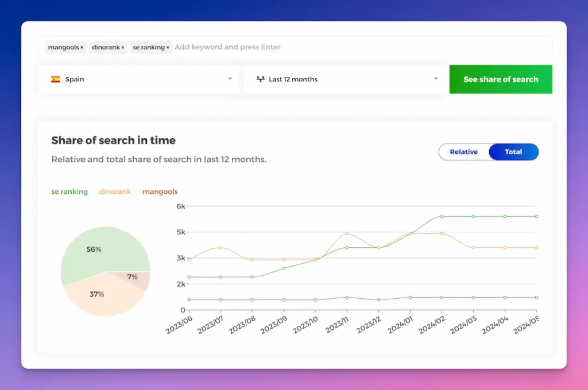This screenshot has width=588, height=390.
Task: Remove the "dinorank" keyword tag
Action: click(x=122, y=47)
